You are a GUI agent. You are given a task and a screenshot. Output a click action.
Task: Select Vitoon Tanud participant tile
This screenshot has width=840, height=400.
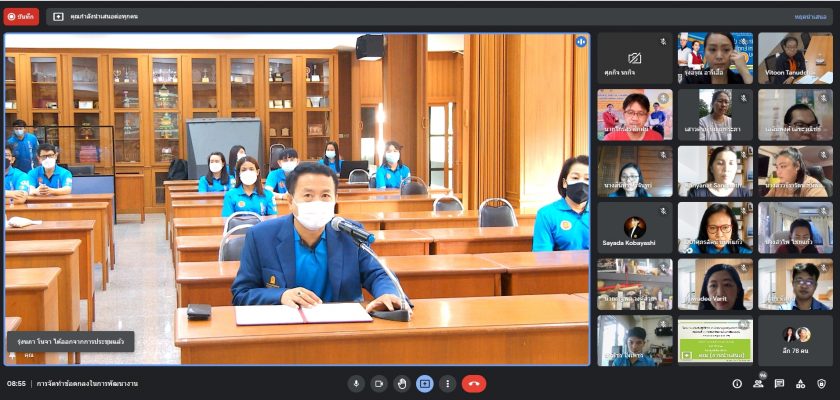(795, 58)
